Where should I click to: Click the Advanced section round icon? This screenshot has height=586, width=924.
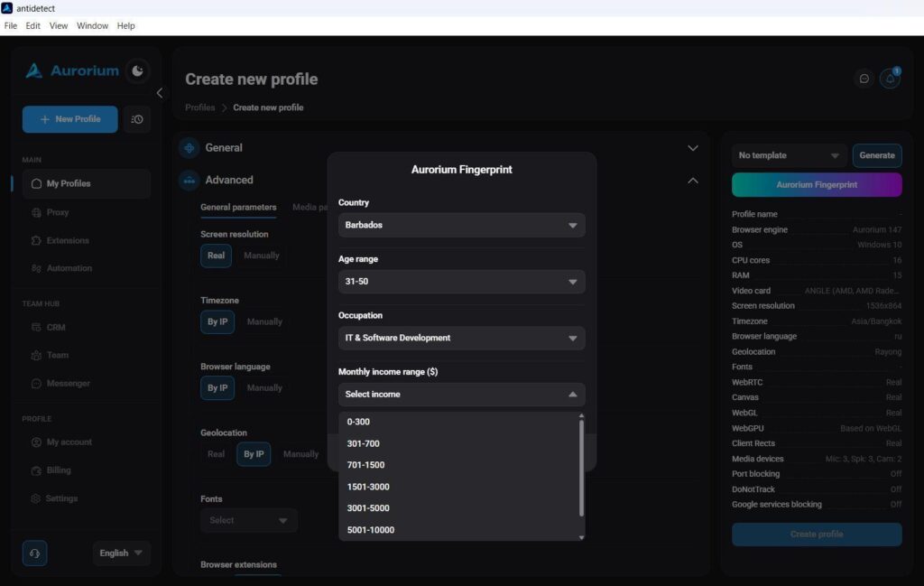coord(189,181)
